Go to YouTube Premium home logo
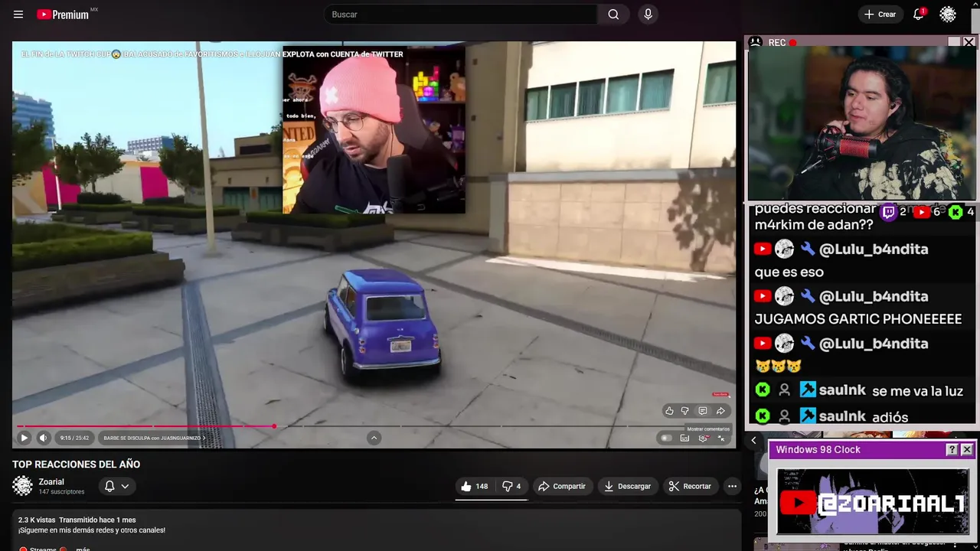Image resolution: width=980 pixels, height=551 pixels. [x=63, y=15]
